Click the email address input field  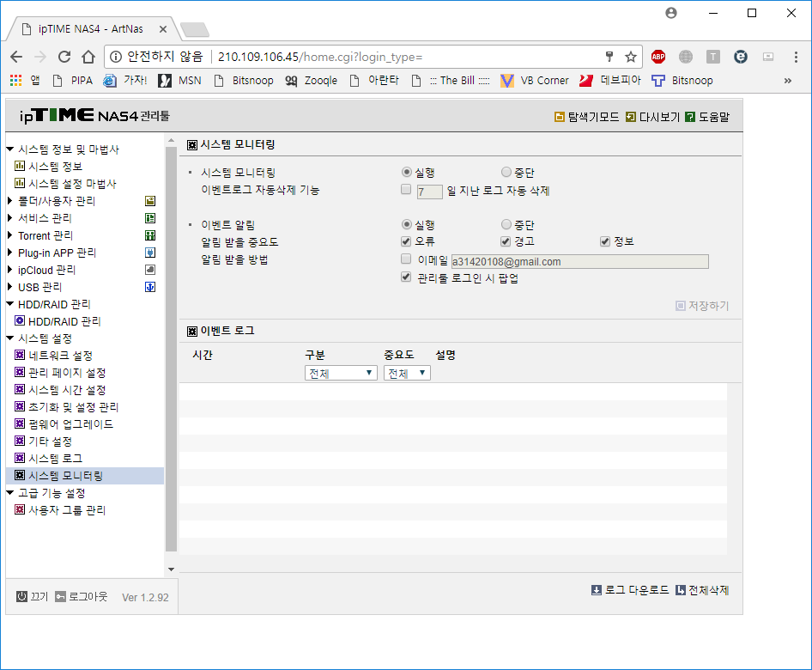pos(580,262)
